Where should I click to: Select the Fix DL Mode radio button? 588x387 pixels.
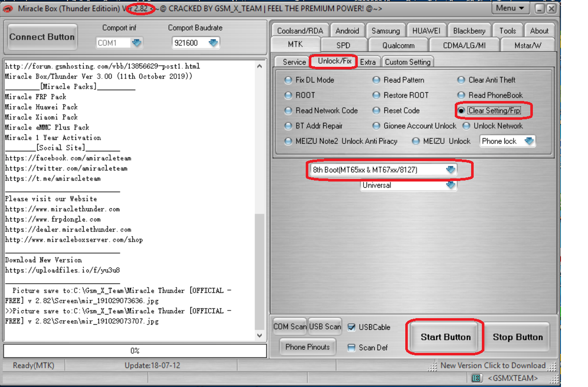[x=288, y=80]
